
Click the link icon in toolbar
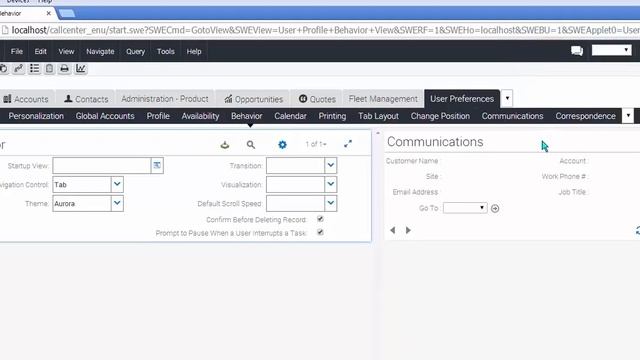tap(18, 69)
